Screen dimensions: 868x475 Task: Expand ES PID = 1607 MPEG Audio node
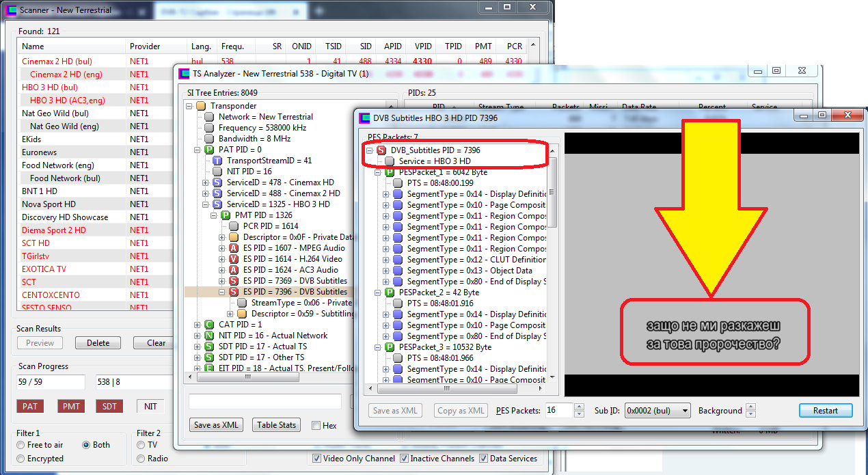click(x=222, y=248)
